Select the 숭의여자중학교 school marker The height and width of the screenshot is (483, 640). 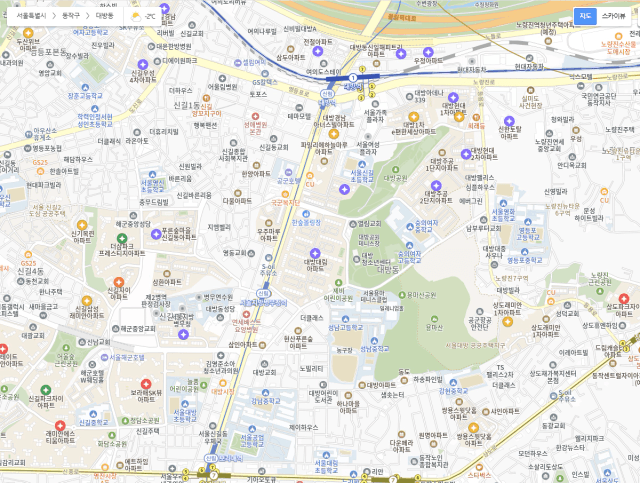(x=410, y=227)
